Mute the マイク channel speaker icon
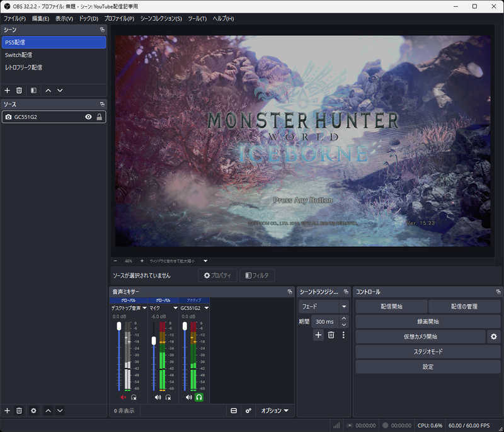Viewport: 504px width, 432px height. tap(157, 397)
